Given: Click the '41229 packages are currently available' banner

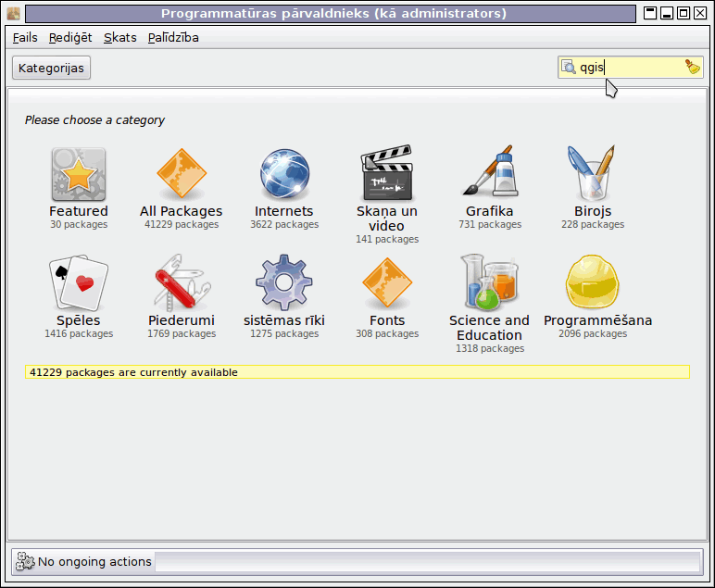Looking at the screenshot, I should point(357,372).
